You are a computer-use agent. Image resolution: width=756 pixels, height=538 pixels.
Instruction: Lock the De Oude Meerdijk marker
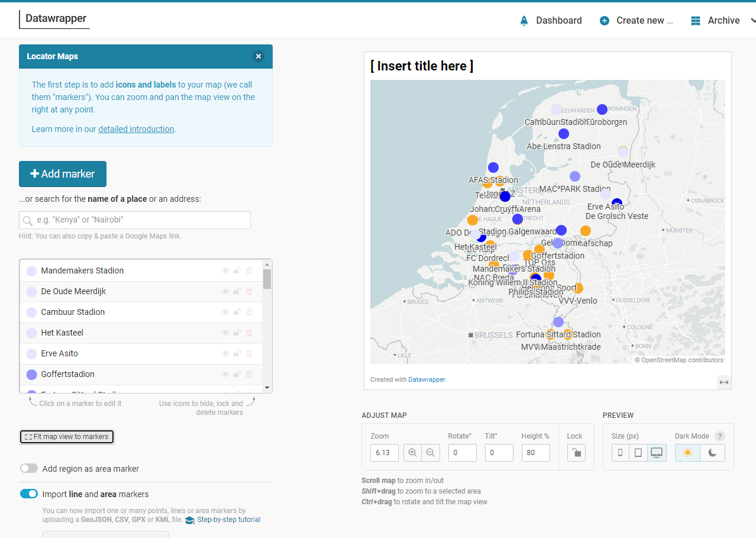[237, 291]
